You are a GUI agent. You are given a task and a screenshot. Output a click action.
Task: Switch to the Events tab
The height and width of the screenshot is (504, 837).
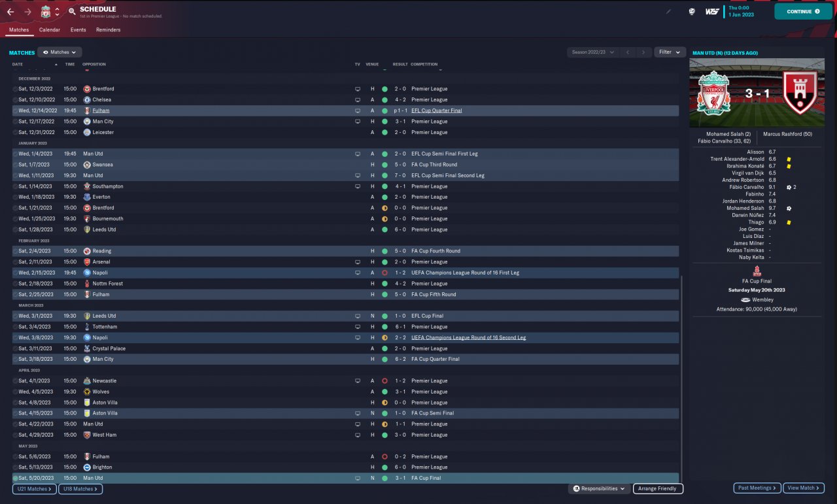(x=78, y=30)
